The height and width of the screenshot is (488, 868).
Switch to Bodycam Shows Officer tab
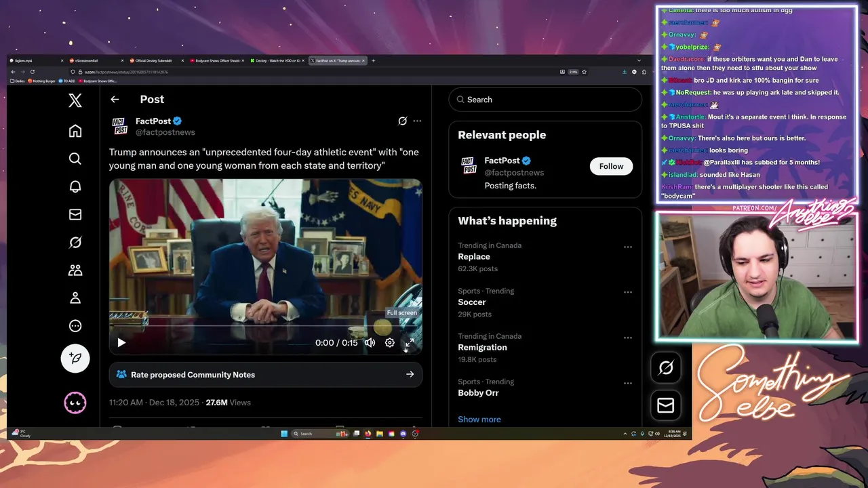tap(216, 60)
